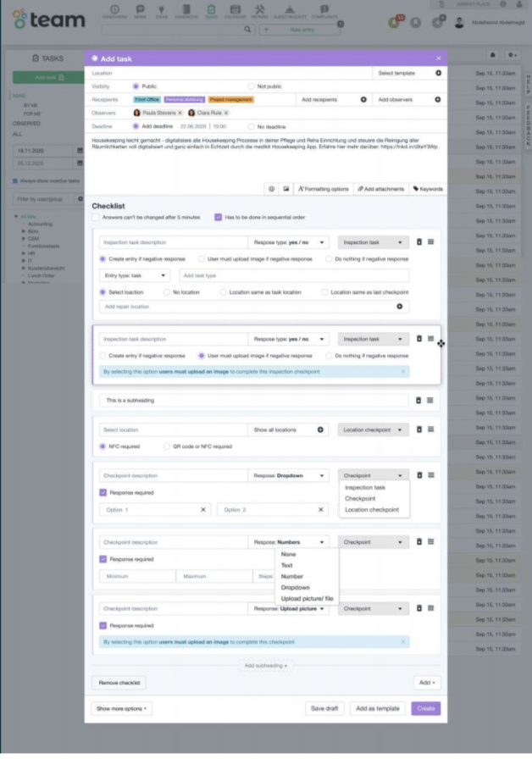Select the orange Project management recipient tag
Image resolution: width=532 pixels, height=759 pixels.
(x=231, y=100)
